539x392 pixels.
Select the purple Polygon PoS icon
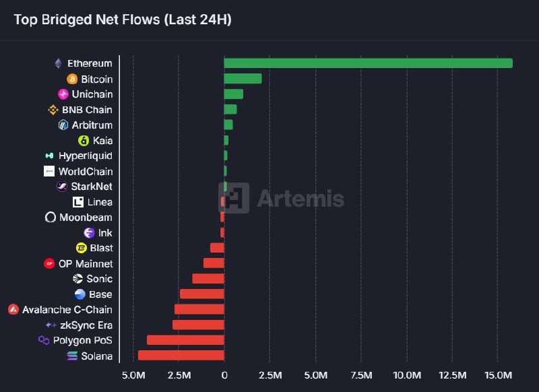(x=44, y=340)
